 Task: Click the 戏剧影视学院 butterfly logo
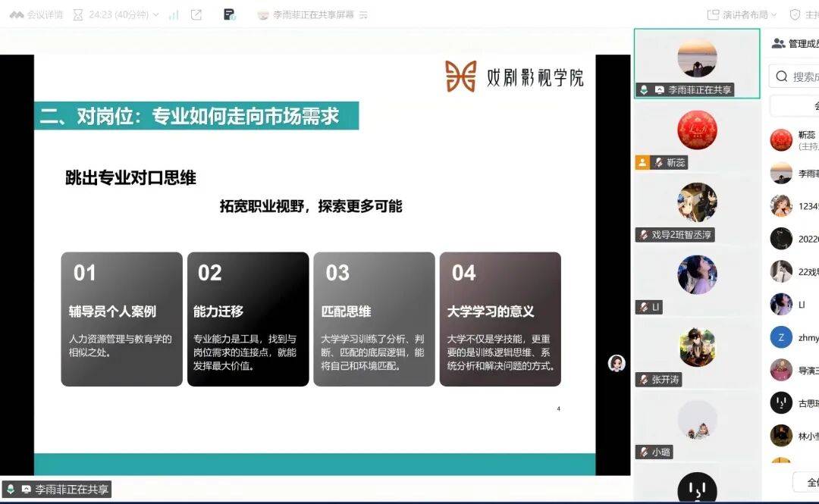click(x=461, y=77)
